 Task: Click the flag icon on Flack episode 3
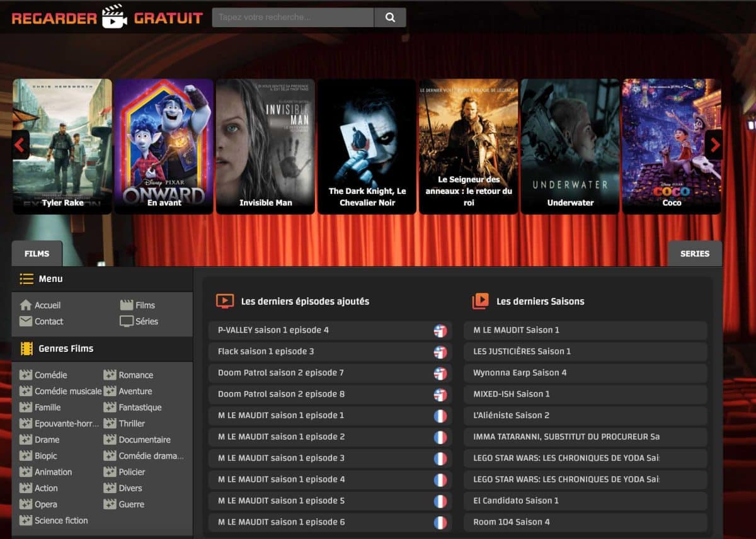[440, 352]
